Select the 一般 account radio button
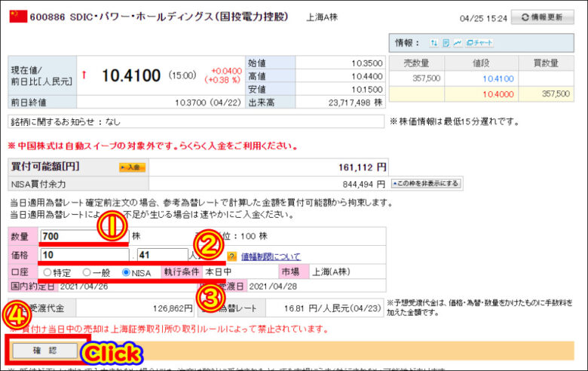The width and height of the screenshot is (588, 371). click(x=87, y=272)
